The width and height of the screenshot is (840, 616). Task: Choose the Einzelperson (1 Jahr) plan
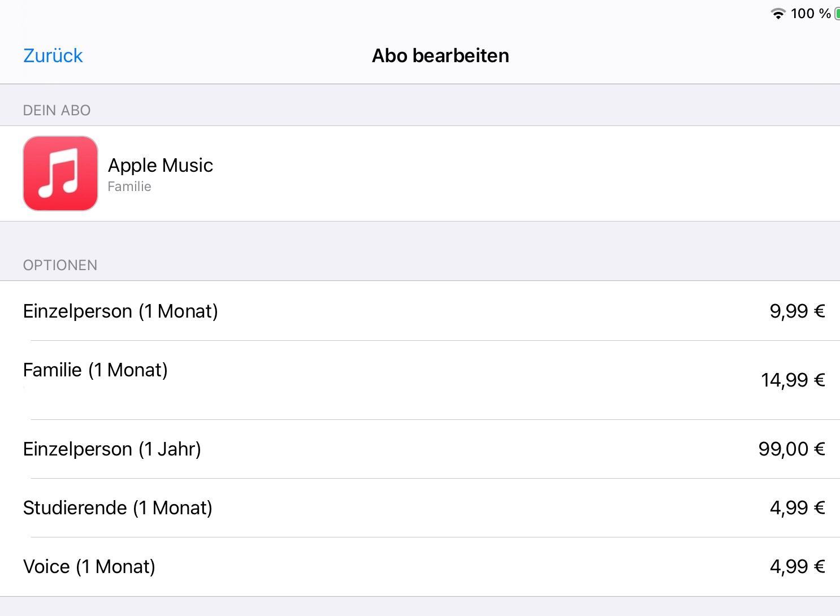(x=112, y=449)
